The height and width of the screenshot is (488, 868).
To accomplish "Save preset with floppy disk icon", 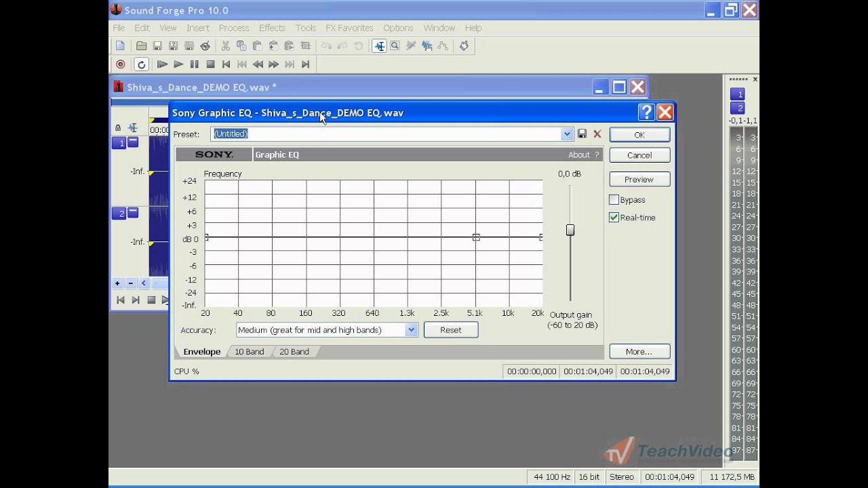I will pyautogui.click(x=582, y=134).
